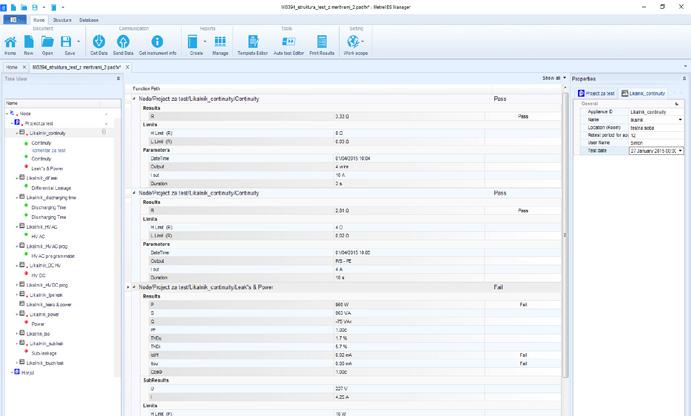The width and height of the screenshot is (691, 416).
Task: Select Likalnik_continuity in the tree
Action: [47, 133]
